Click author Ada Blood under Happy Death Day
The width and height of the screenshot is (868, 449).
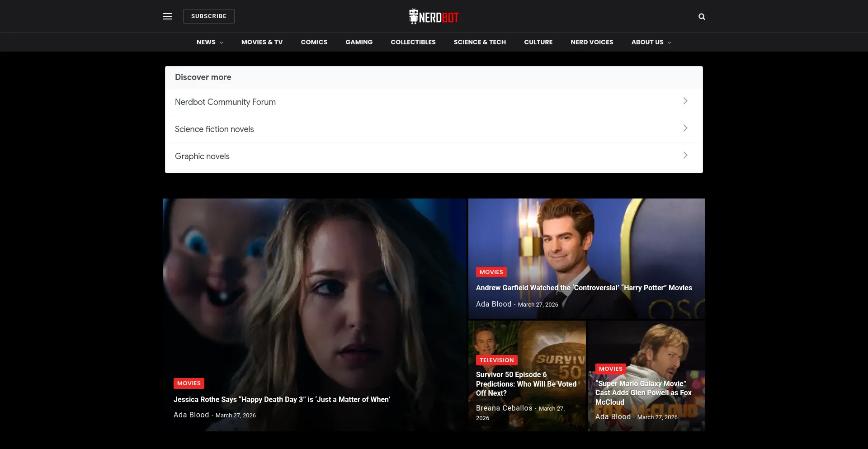[191, 415]
